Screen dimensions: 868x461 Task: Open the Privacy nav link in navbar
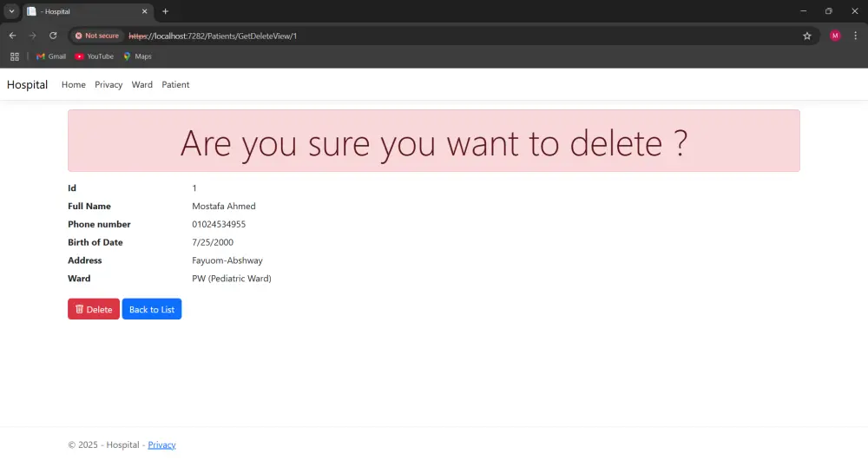(108, 85)
